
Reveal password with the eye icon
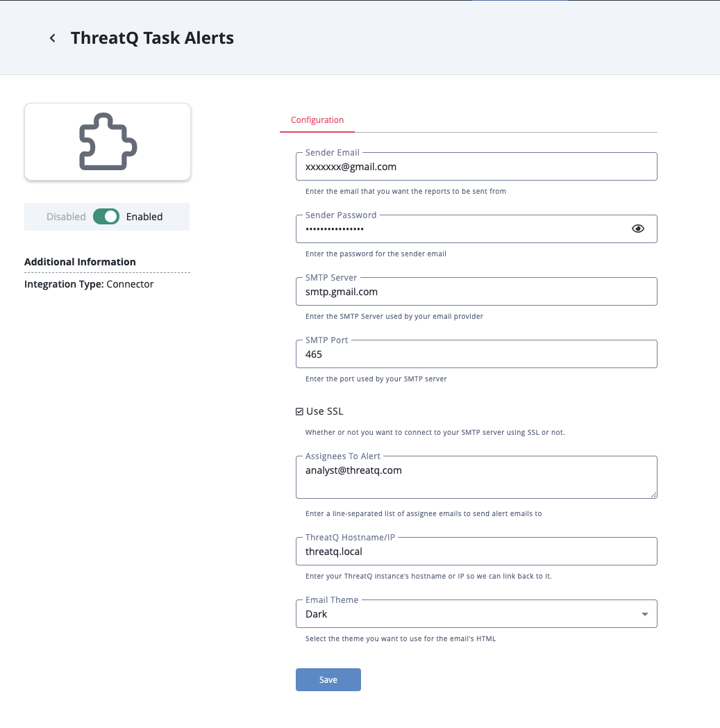click(638, 229)
